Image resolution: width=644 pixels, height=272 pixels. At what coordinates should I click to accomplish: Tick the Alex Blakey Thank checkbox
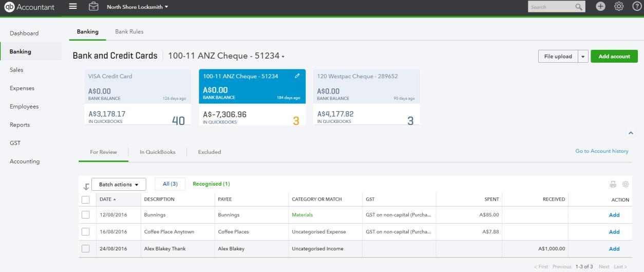point(86,249)
